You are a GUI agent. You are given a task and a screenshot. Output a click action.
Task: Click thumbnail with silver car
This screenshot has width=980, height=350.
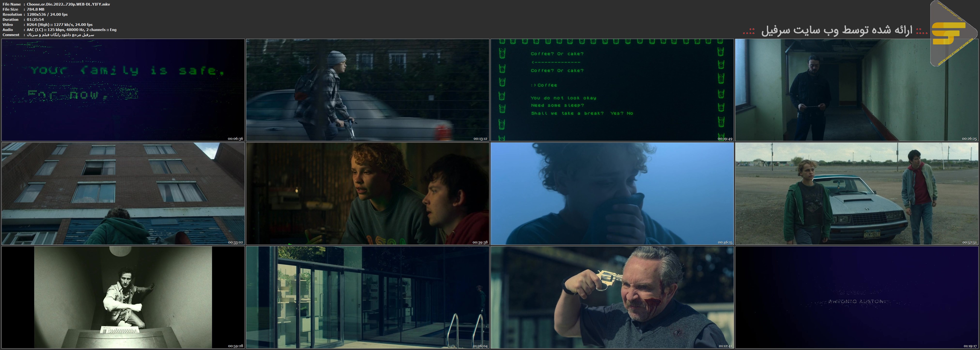[x=856, y=194]
